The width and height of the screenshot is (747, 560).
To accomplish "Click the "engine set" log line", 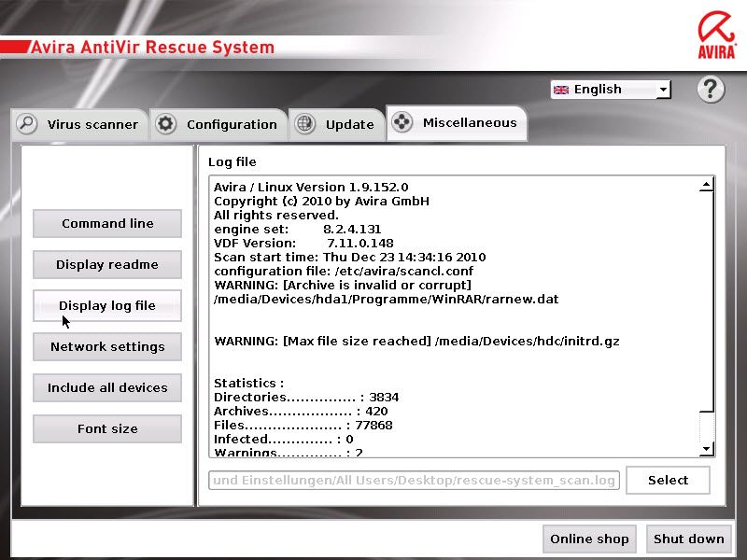I will pos(297,229).
